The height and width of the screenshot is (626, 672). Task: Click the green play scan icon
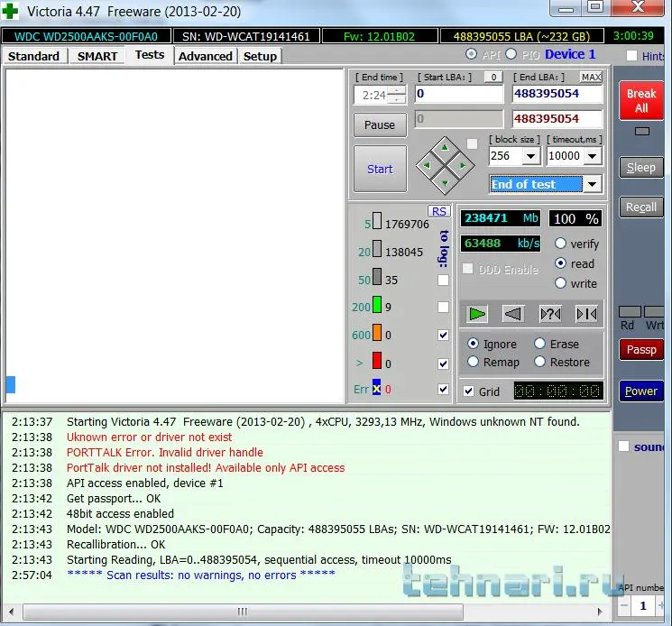(x=477, y=314)
